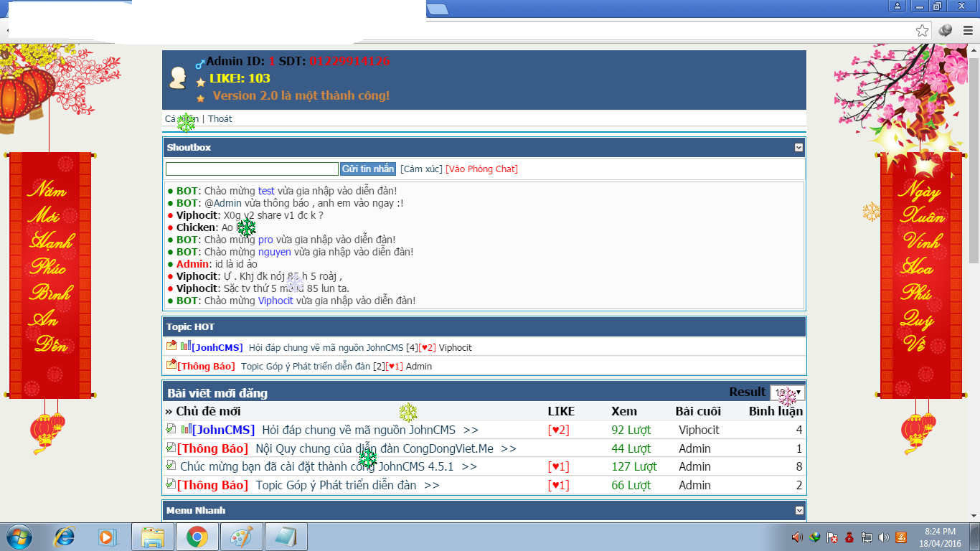This screenshot has width=980, height=551.
Task: Click the Admin avatar image
Action: point(178,78)
